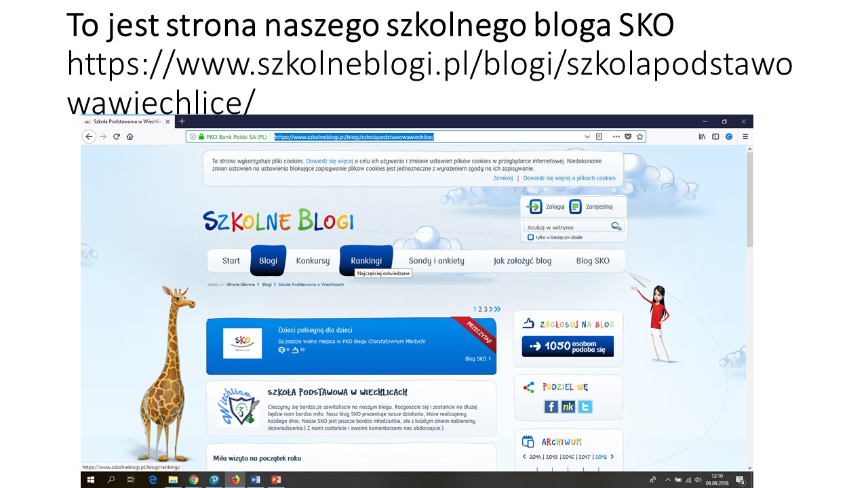Share on Twitter icon
Viewport: 868px width, 488px height.
pyautogui.click(x=585, y=407)
